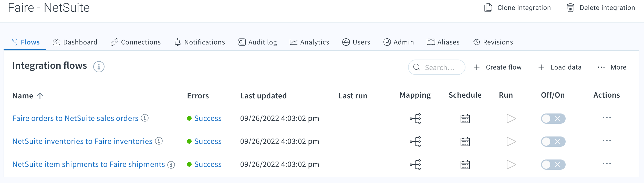Screen dimensions: 644x183
Task: Switch to the Dashboard tab
Action: tap(75, 42)
